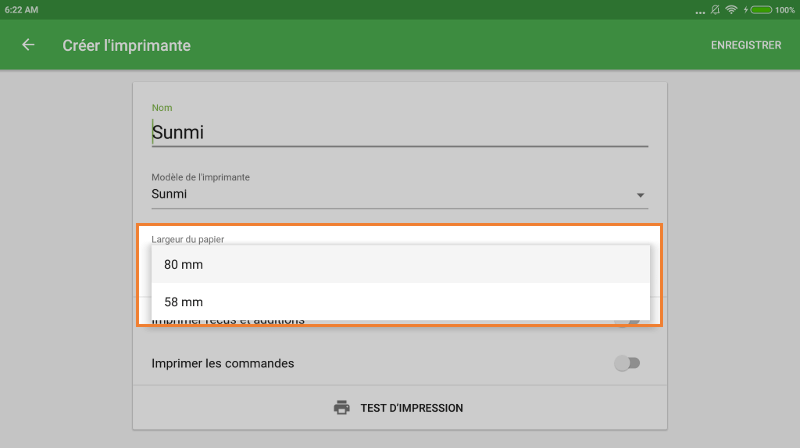
Task: Click the printer icon beside Test d'impression
Action: [342, 408]
